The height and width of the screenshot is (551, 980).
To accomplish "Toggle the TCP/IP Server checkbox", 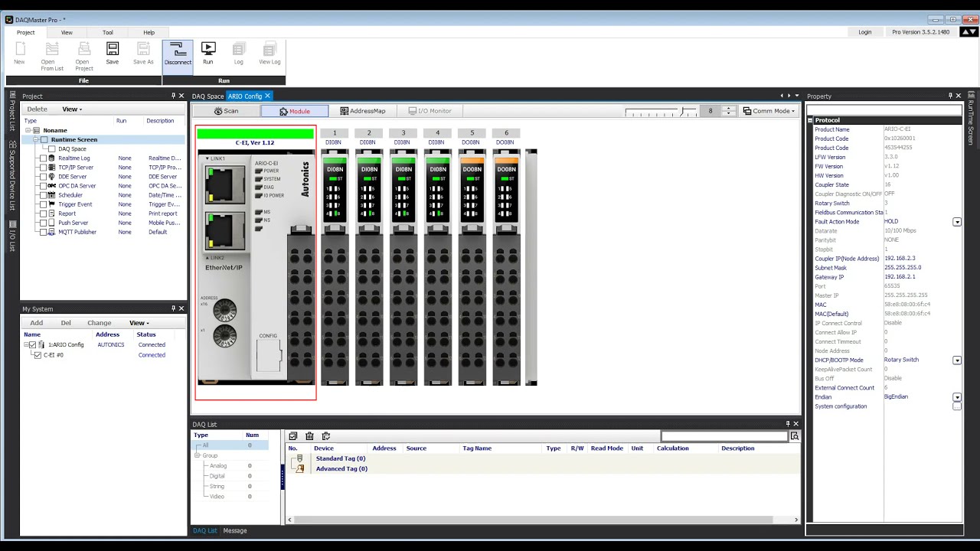I will point(43,168).
